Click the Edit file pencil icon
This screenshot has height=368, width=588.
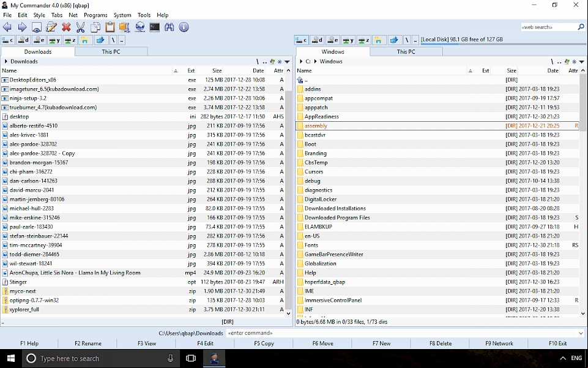pyautogui.click(x=51, y=27)
